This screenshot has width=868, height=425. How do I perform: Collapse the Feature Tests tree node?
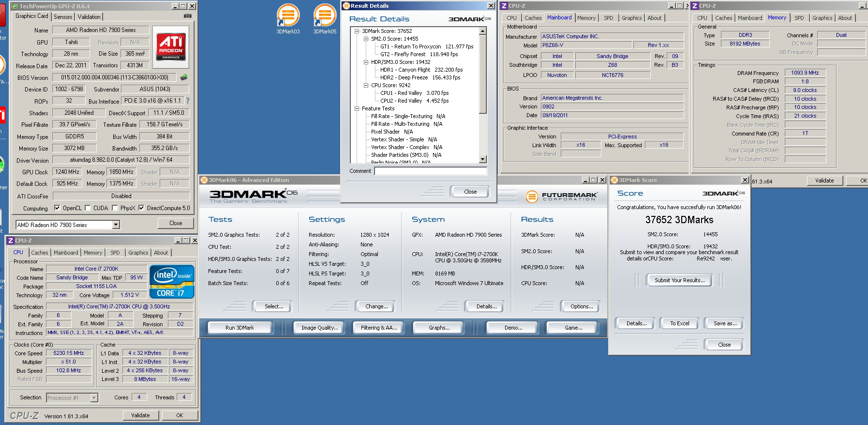click(x=357, y=108)
